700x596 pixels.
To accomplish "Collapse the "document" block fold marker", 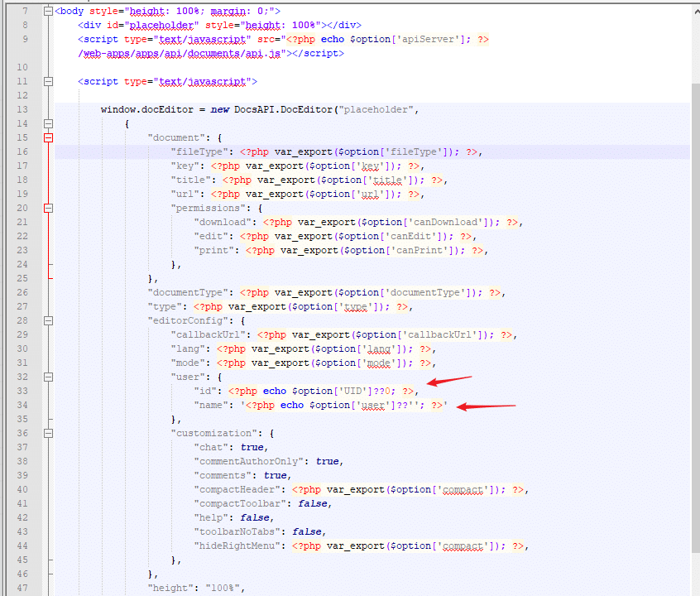I will coord(48,138).
